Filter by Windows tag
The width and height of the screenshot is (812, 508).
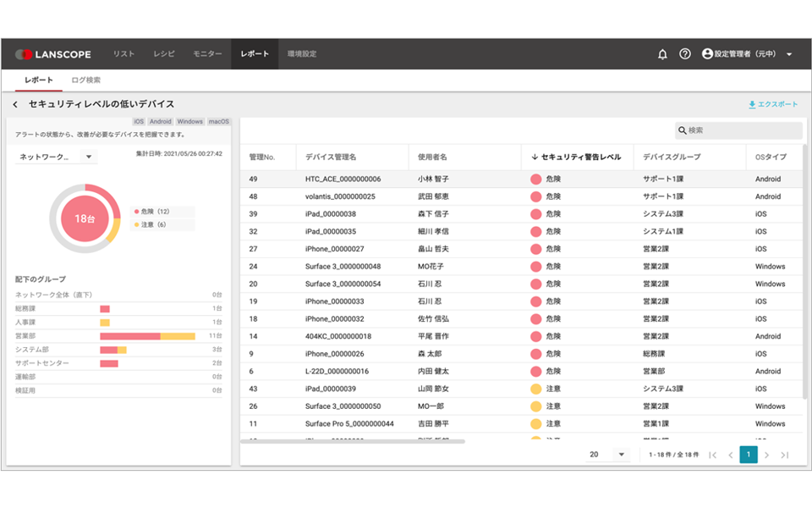190,122
